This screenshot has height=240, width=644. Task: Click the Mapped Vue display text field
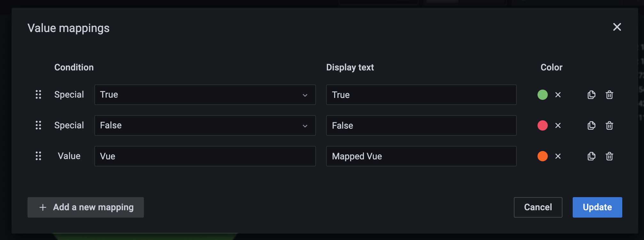pos(421,156)
